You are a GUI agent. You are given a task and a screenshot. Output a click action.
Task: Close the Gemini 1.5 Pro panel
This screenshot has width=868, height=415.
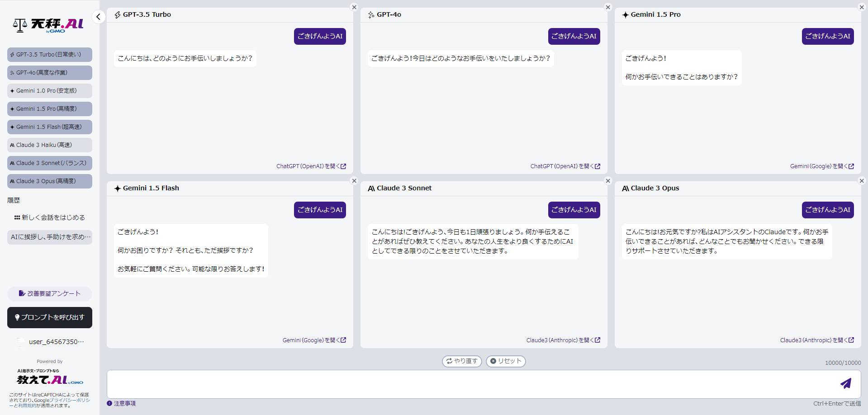click(x=862, y=7)
